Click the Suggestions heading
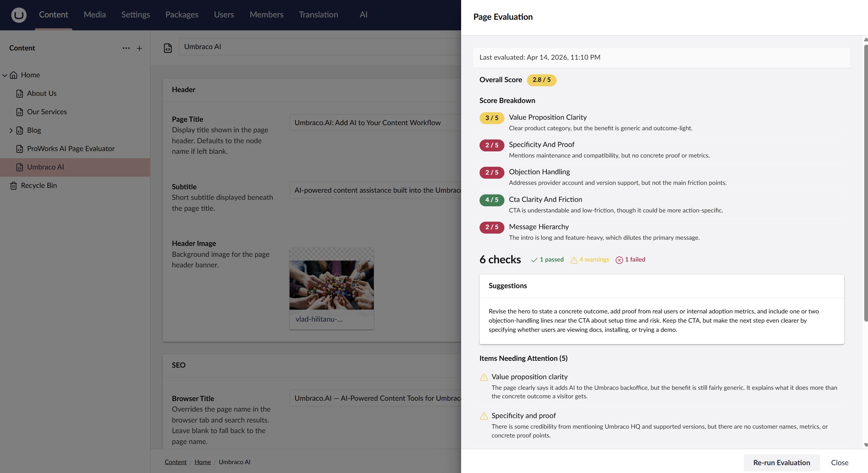The height and width of the screenshot is (473, 868). 507,286
